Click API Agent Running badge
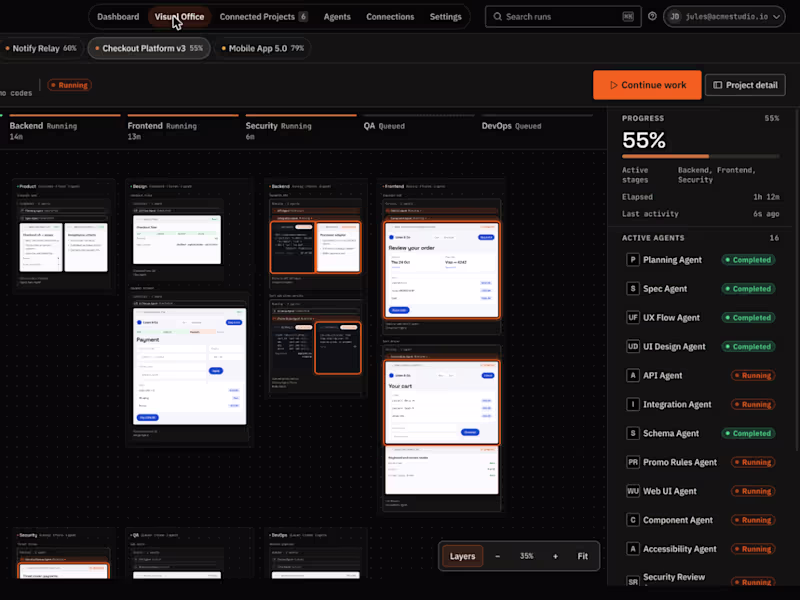Screen dimensions: 800x600 tap(753, 376)
